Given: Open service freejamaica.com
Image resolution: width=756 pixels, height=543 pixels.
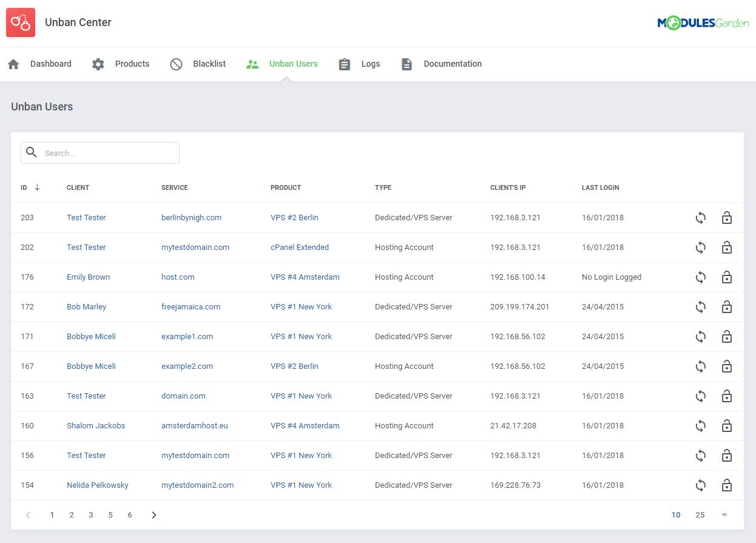Looking at the screenshot, I should [191, 307].
